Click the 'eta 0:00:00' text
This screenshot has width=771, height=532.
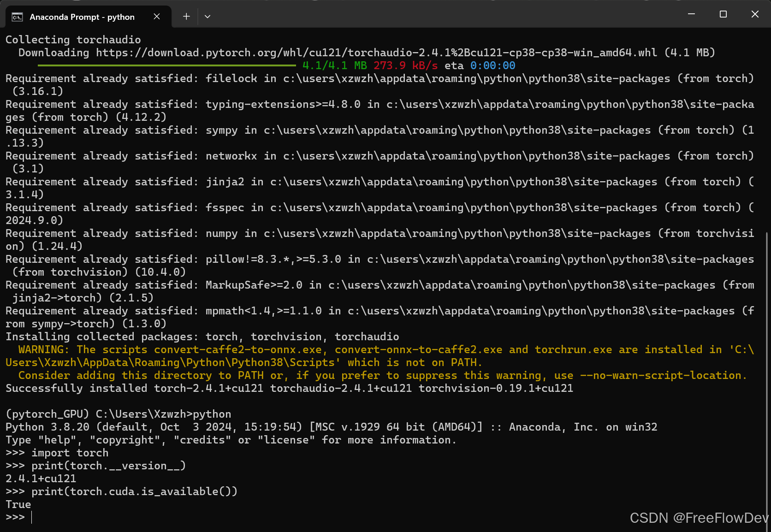480,65
